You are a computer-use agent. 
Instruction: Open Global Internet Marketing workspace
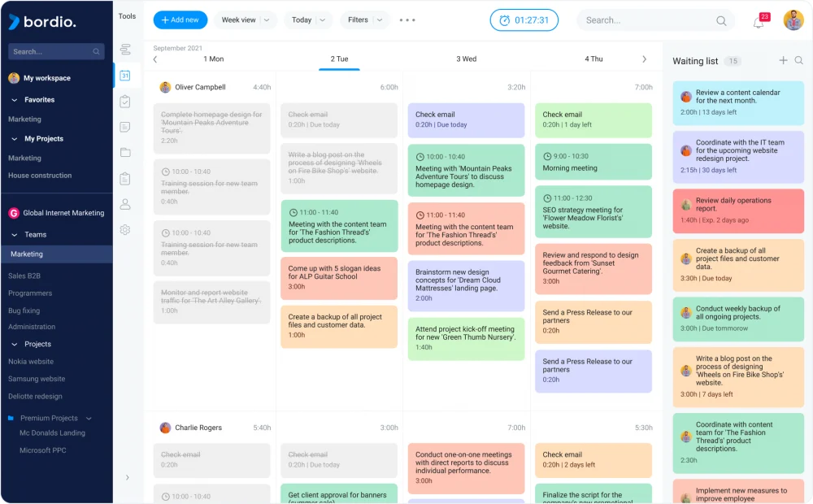point(57,213)
